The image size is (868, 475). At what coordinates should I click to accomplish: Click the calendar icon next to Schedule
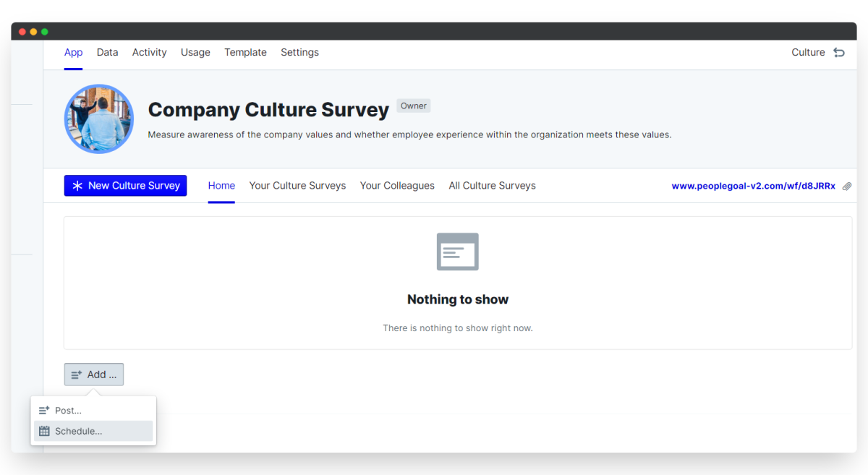pos(44,431)
